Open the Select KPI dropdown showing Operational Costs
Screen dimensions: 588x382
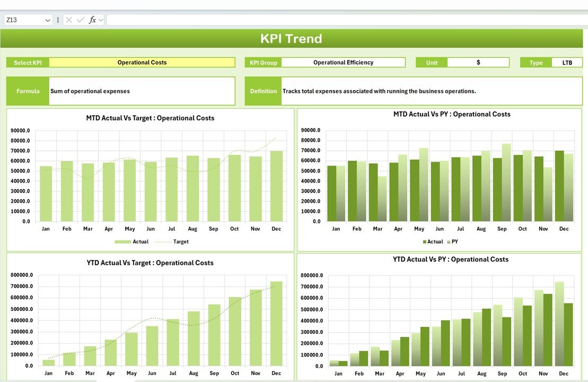[x=142, y=62]
